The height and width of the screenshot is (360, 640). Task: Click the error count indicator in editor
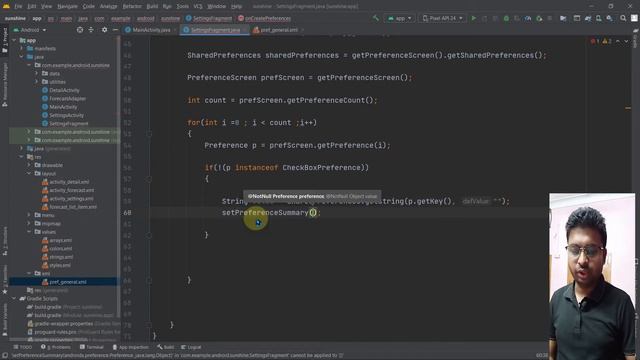[x=595, y=41]
